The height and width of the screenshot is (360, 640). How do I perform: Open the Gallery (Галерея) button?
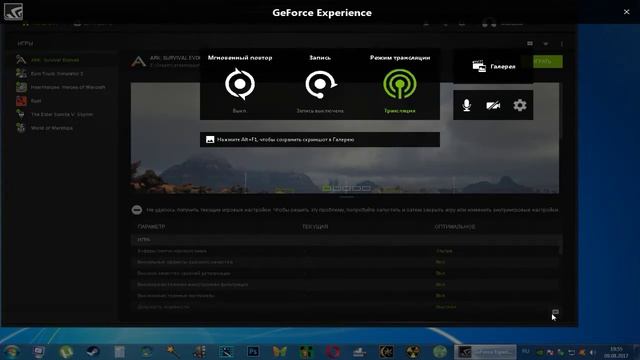pyautogui.click(x=493, y=66)
